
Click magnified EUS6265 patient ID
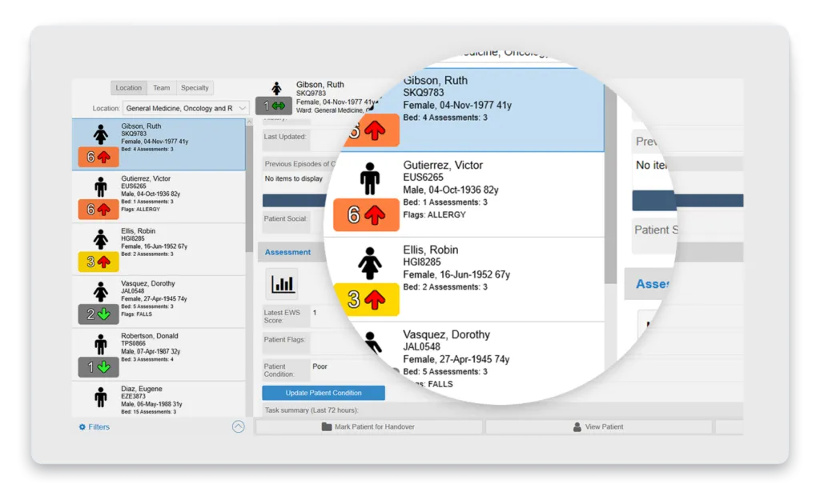pyautogui.click(x=423, y=177)
